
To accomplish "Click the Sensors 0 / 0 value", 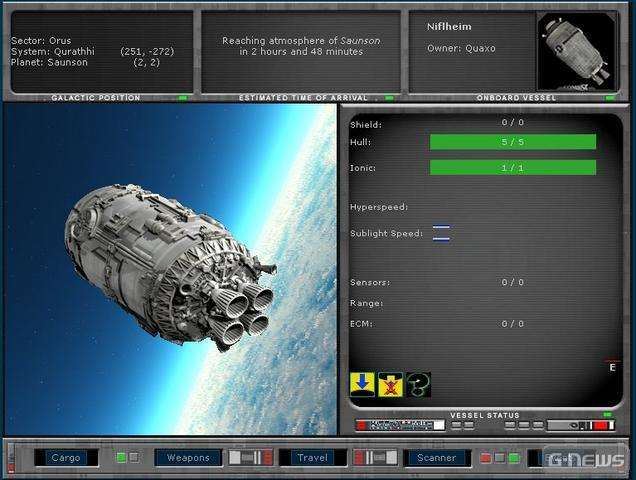I will [513, 282].
